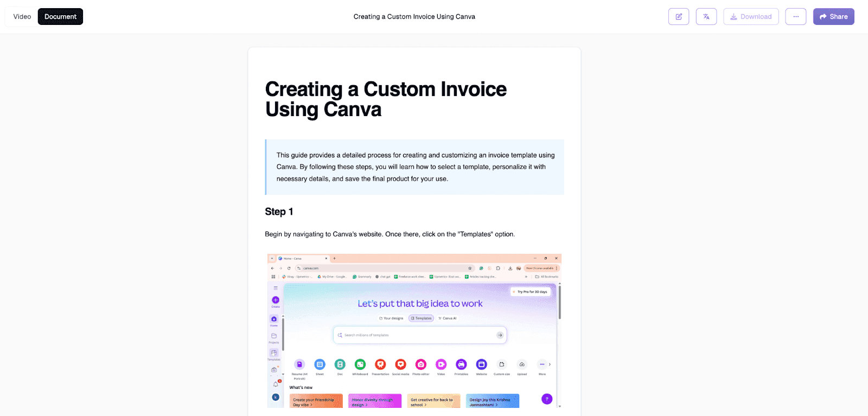
Task: Click the Step 1 instruction sentence
Action: (390, 234)
